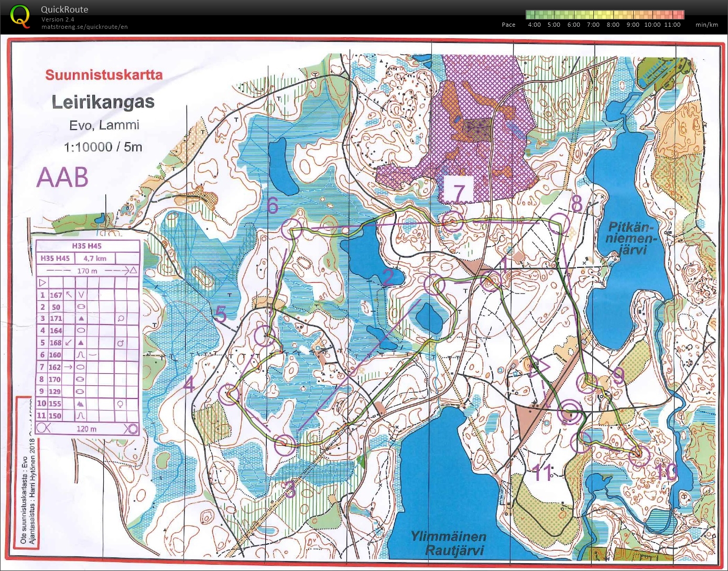Click the control circle labeled 9
728x571 pixels.
click(x=588, y=383)
